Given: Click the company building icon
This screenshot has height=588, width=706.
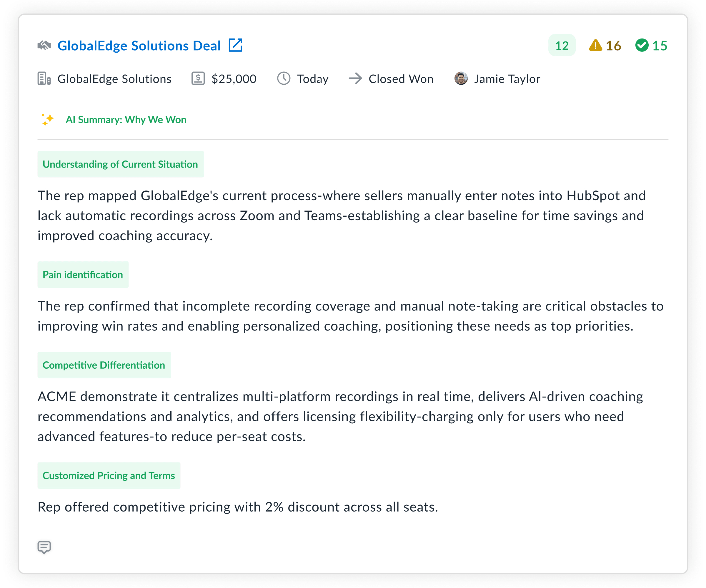Looking at the screenshot, I should 44,78.
